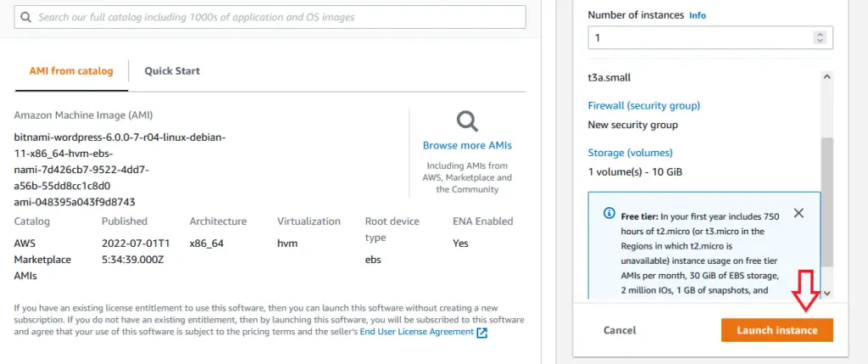868x364 pixels.
Task: Click the bitnami-wordpress AMI name text
Action: pyautogui.click(x=120, y=161)
